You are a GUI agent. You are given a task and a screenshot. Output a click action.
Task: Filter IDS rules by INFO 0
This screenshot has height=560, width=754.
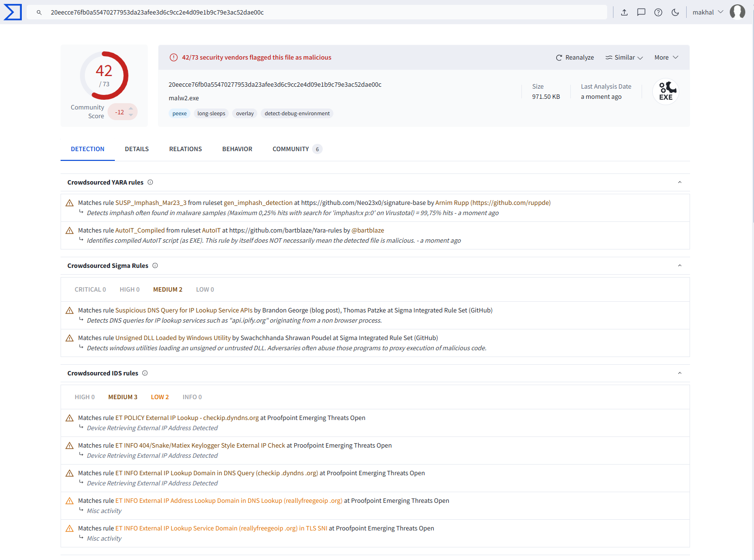[192, 397]
